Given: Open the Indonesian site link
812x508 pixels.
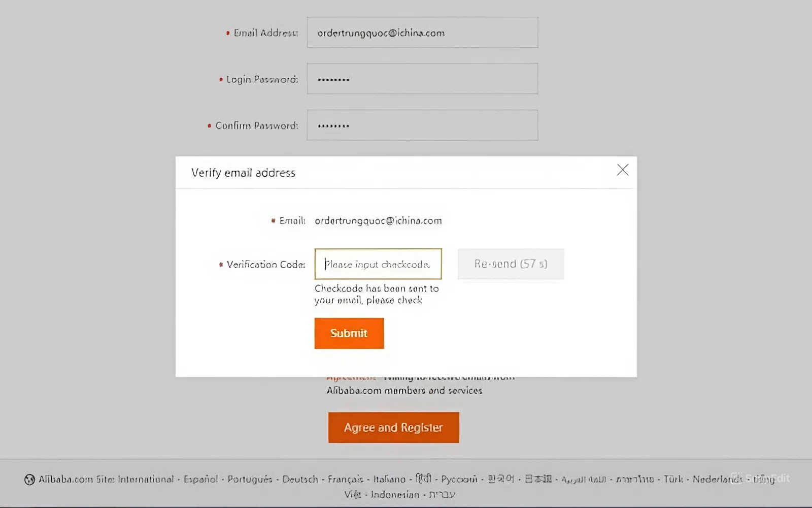Looking at the screenshot, I should (395, 495).
